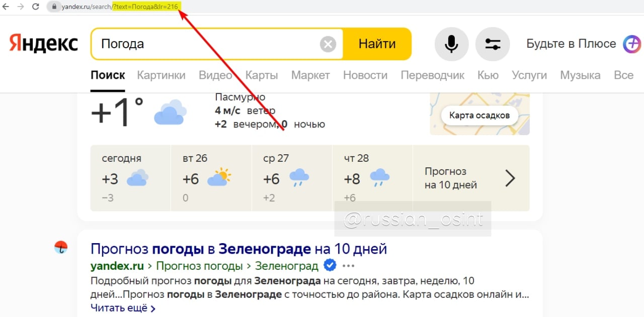Open the Карты tab

pyautogui.click(x=262, y=75)
